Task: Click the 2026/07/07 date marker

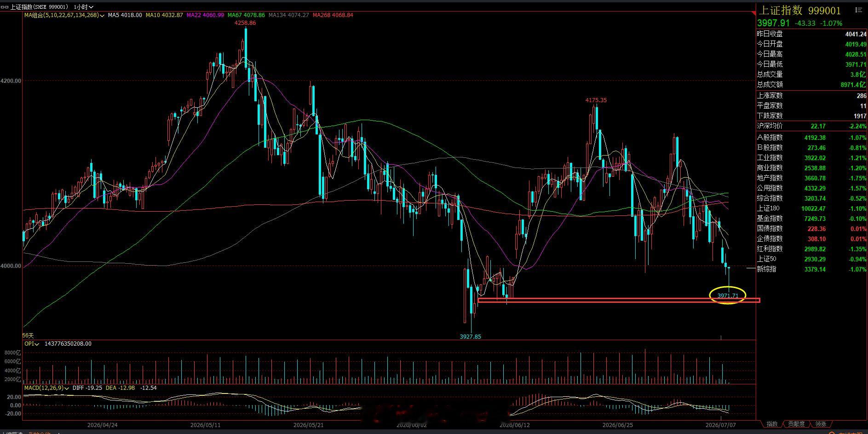Action: (721, 425)
